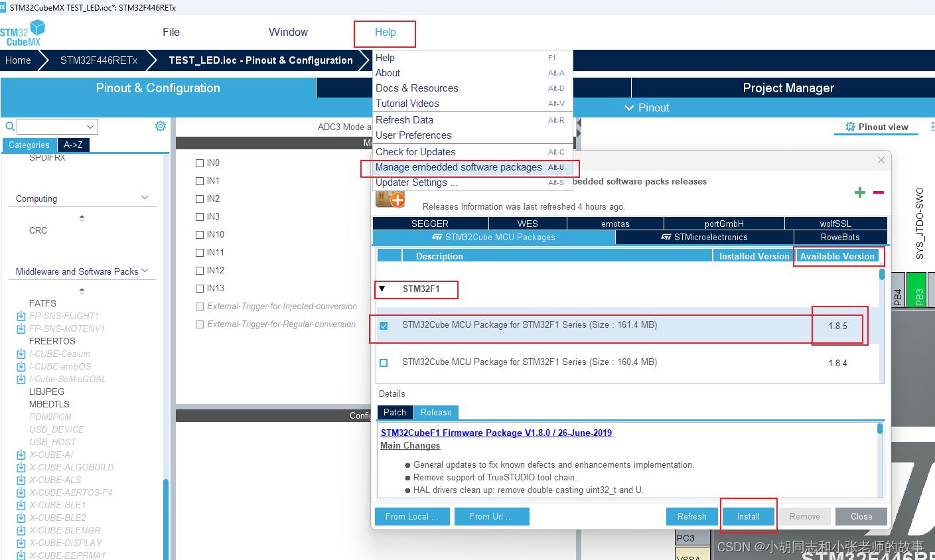
Task: Choose Check for Updates in Help menu
Action: pyautogui.click(x=472, y=152)
